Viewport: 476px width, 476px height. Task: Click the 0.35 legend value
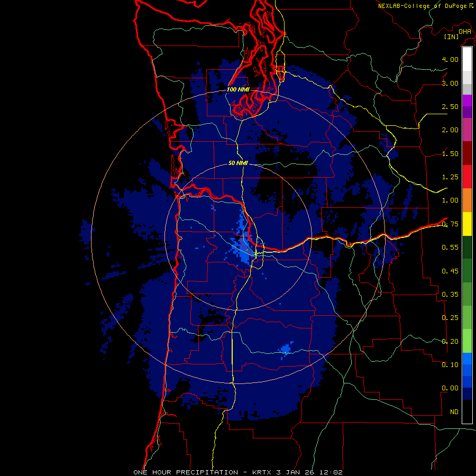point(450,295)
